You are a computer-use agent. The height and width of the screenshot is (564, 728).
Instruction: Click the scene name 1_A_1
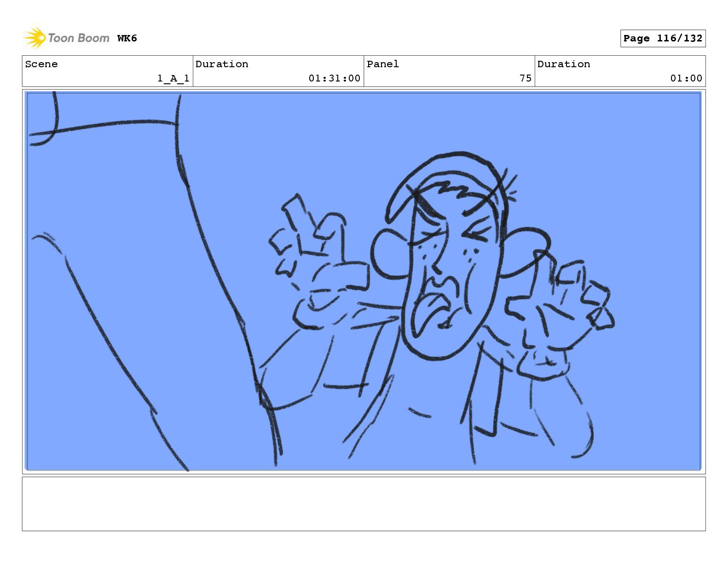click(x=173, y=78)
